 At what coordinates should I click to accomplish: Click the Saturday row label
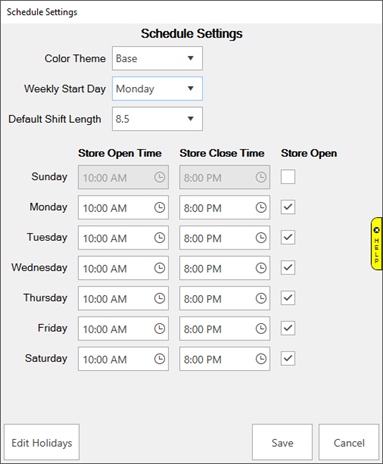coord(46,358)
